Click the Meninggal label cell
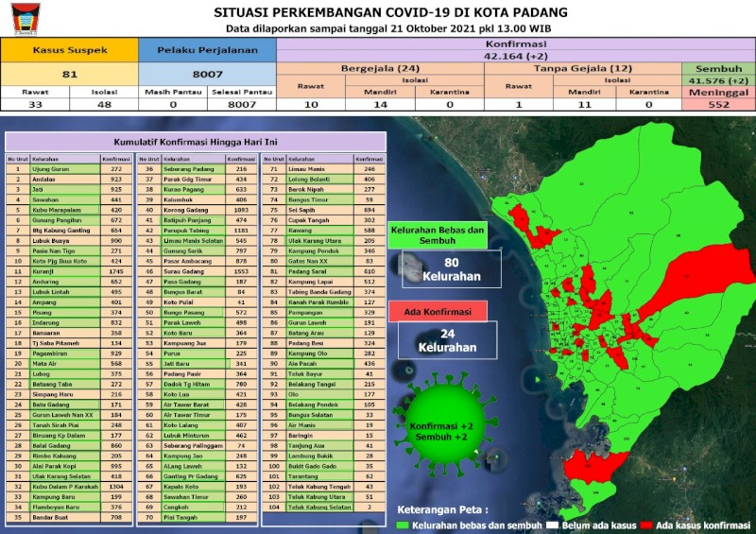Viewport: 756px width, 534px height. coord(718,92)
